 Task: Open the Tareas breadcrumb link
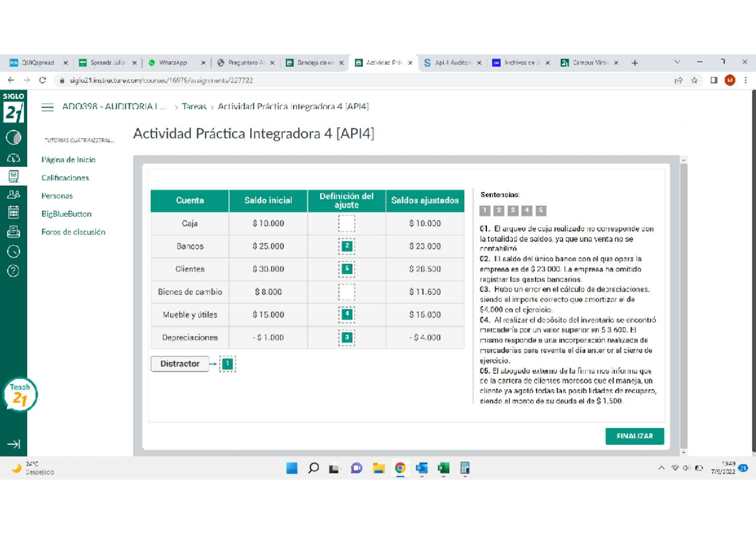[194, 106]
